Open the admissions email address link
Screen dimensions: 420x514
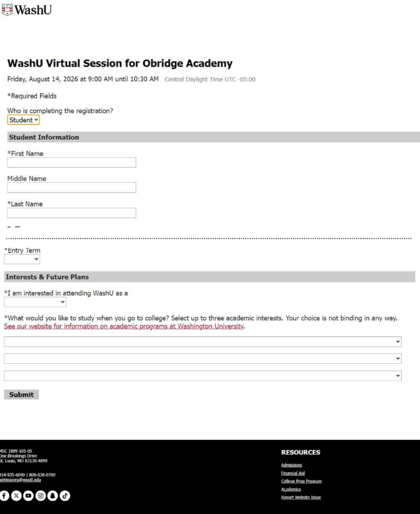(x=20, y=479)
